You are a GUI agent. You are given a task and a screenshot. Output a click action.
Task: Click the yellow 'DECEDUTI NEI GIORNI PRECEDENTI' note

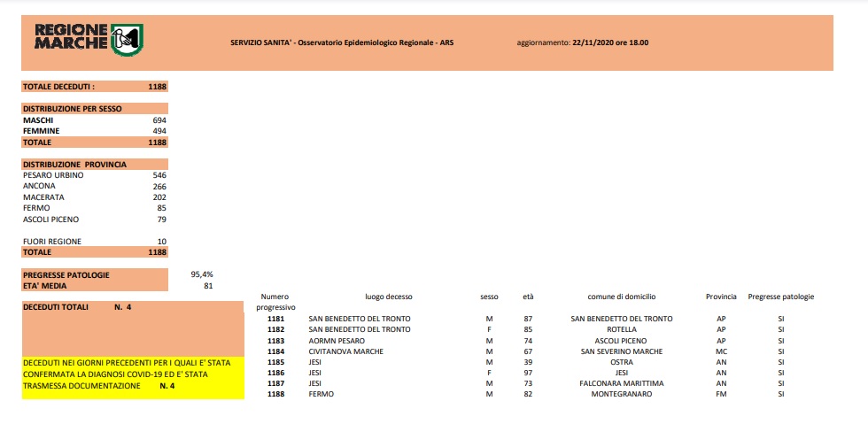click(x=133, y=377)
